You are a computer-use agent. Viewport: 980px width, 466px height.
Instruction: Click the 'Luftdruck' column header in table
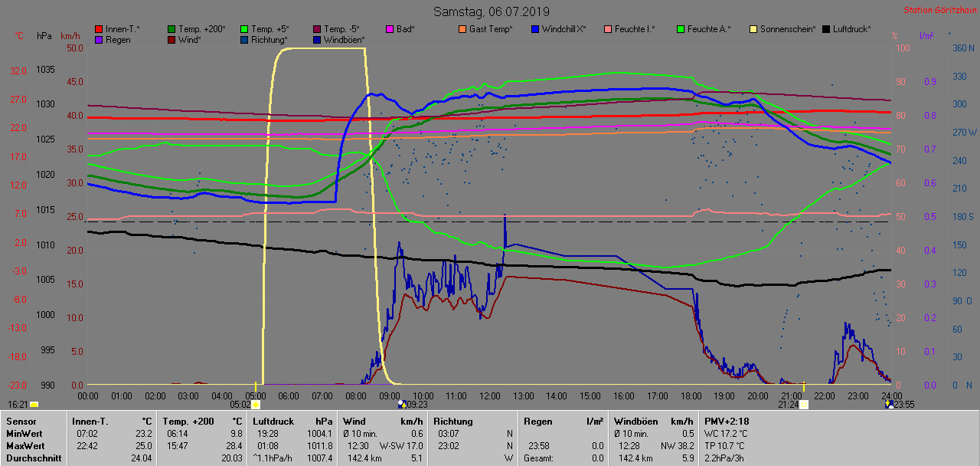tap(273, 421)
